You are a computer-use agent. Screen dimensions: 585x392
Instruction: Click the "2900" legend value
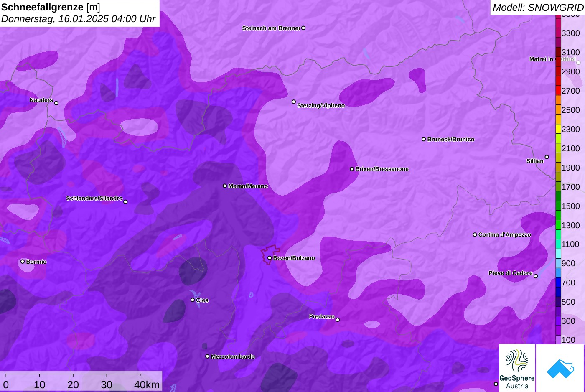[x=571, y=71]
